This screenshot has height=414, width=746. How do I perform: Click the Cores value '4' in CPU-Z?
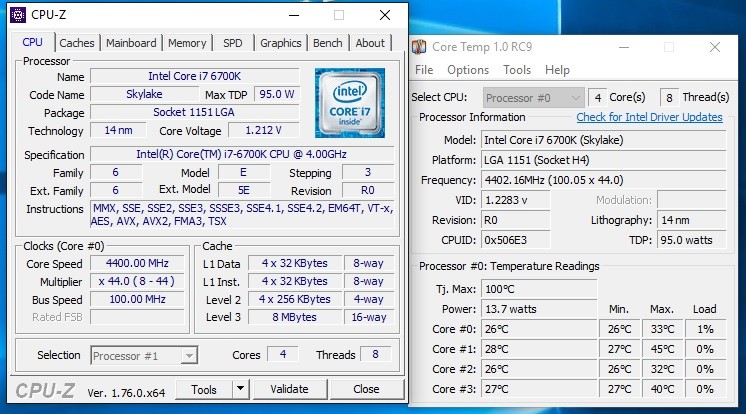pyautogui.click(x=283, y=354)
